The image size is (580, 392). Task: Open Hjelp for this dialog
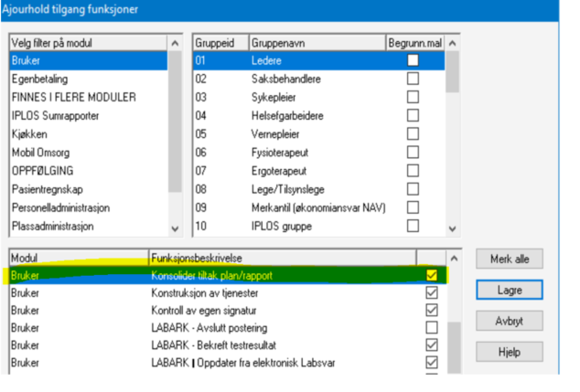click(510, 352)
